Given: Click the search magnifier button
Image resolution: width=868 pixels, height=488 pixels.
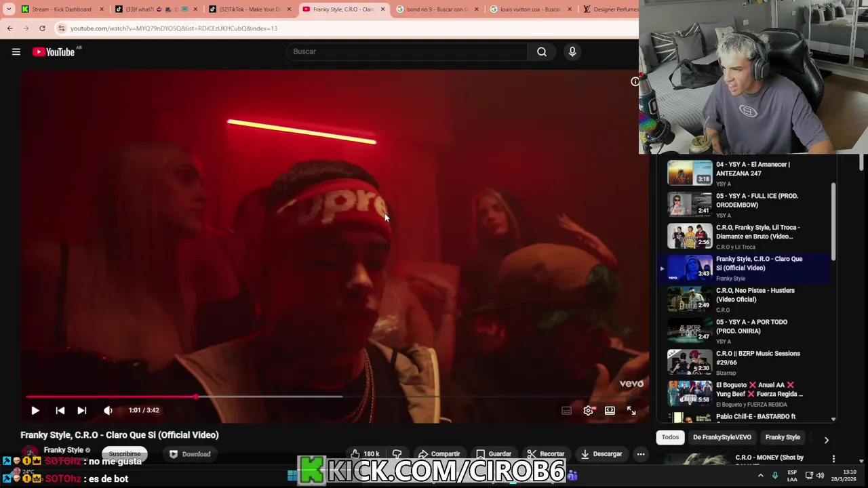Looking at the screenshot, I should (x=542, y=52).
